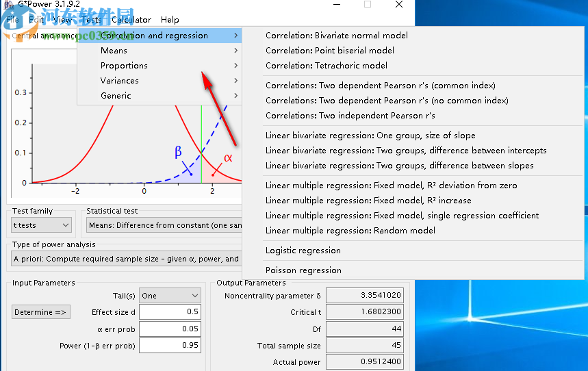Select the Critical t output value
588x371 pixels.
[364, 311]
